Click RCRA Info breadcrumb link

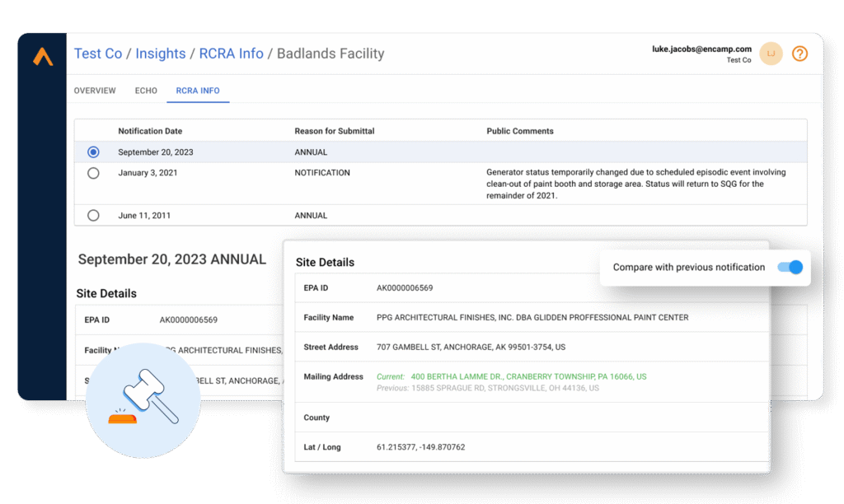click(x=232, y=54)
